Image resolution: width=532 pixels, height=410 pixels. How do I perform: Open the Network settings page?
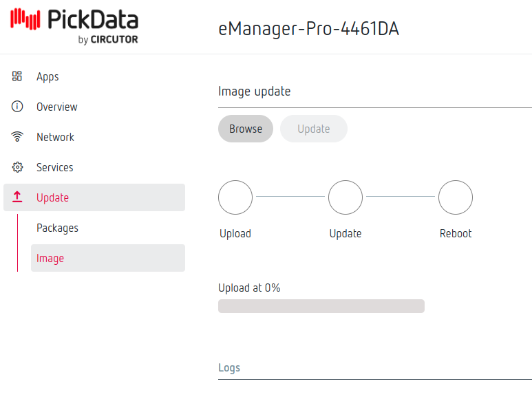pyautogui.click(x=55, y=137)
